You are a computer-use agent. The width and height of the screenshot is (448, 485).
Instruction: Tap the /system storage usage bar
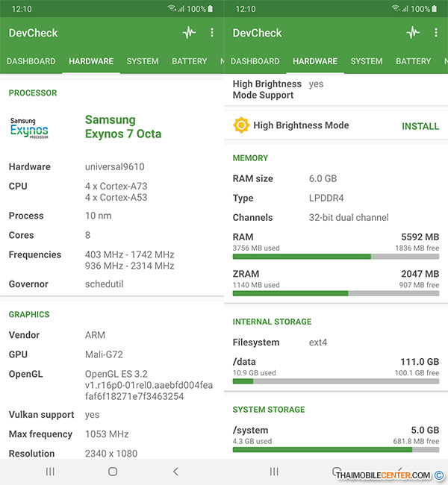coord(335,449)
